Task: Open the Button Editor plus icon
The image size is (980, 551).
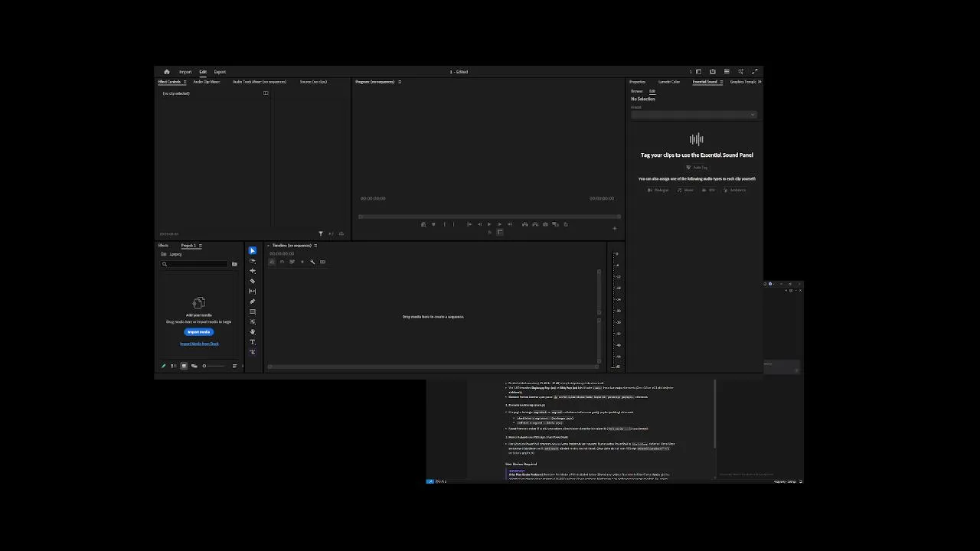Action: 614,229
